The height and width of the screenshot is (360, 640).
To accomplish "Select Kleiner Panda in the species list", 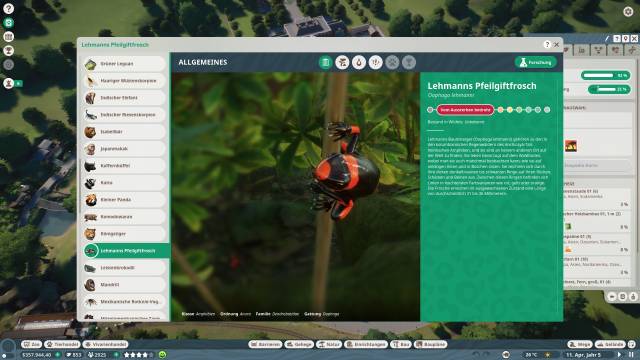I will [124, 200].
